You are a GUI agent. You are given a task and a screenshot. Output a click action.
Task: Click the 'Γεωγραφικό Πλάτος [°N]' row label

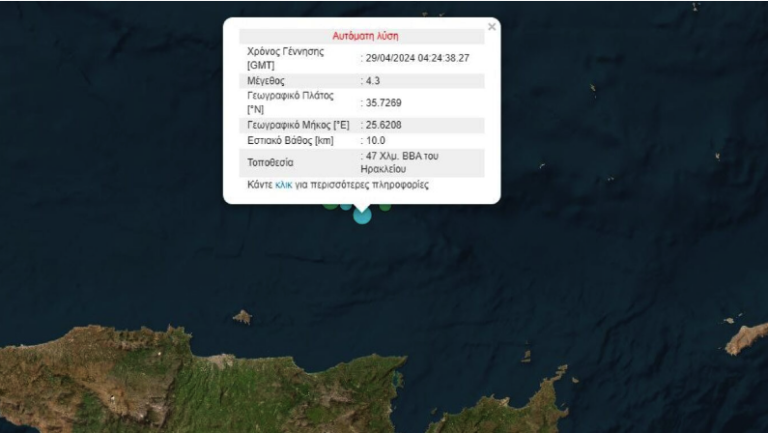pos(291,102)
